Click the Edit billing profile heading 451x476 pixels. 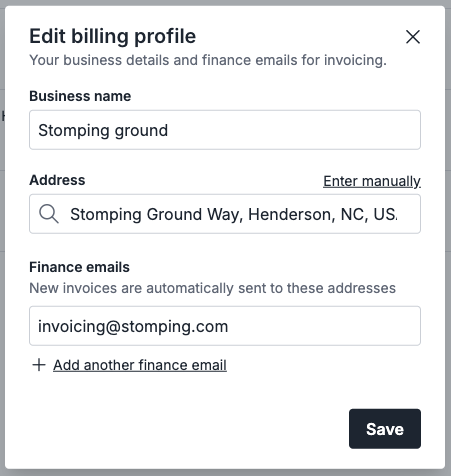113,36
